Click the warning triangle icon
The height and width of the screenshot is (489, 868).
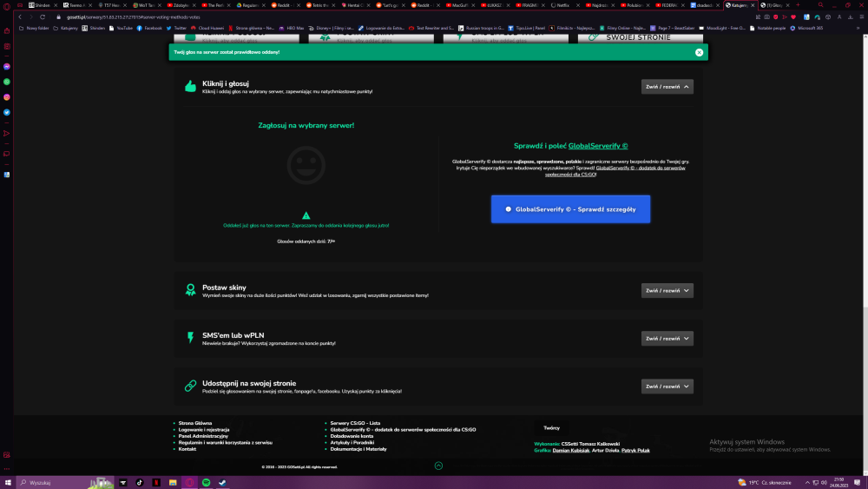coord(306,215)
